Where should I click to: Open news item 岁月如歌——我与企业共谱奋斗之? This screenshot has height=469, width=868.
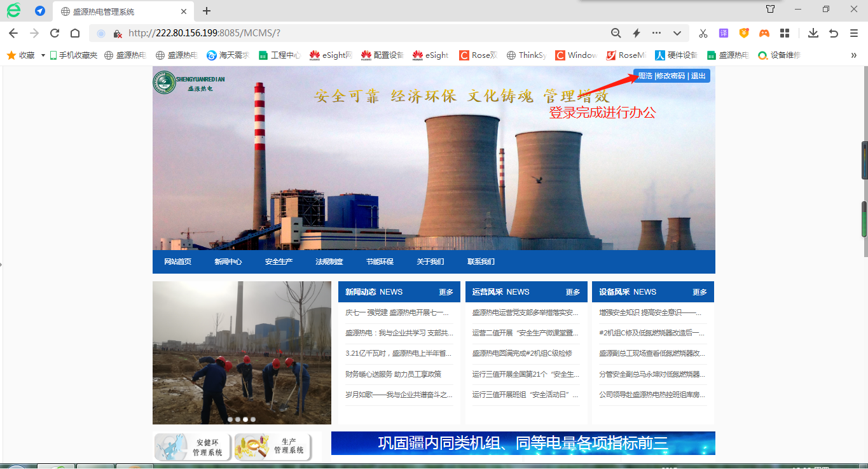(398, 395)
